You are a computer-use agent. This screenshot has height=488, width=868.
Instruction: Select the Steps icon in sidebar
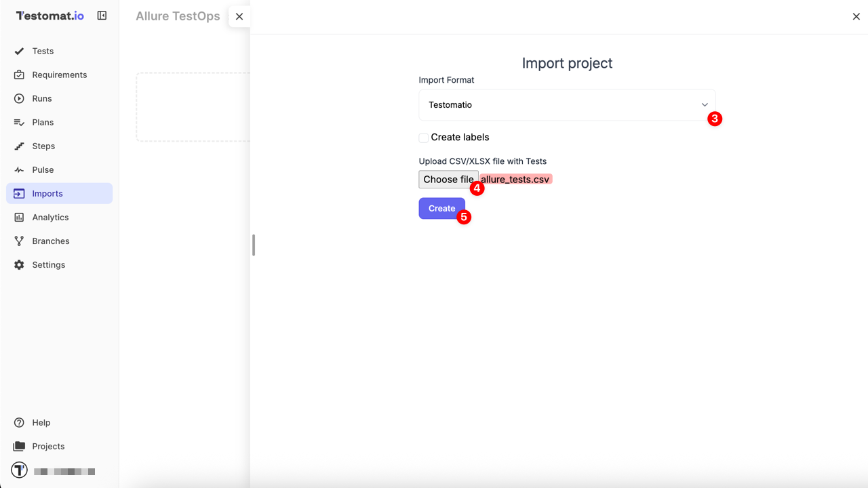20,146
